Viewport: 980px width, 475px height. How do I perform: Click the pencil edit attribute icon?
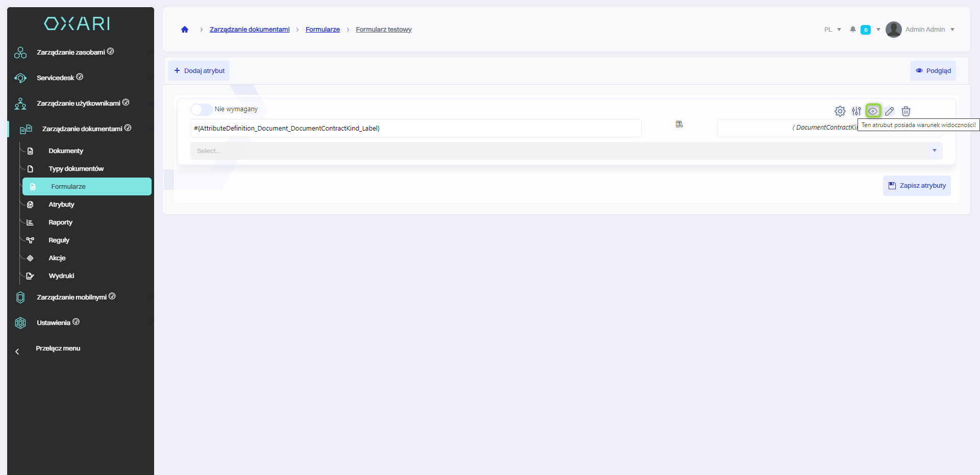[x=890, y=111]
